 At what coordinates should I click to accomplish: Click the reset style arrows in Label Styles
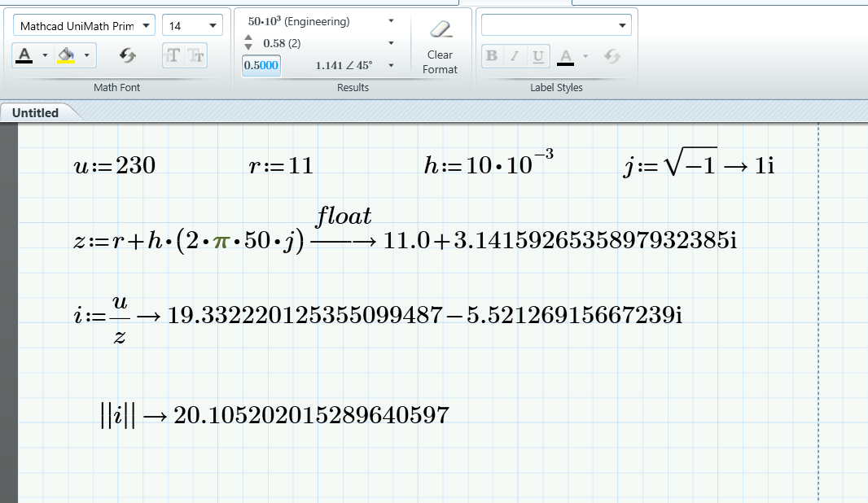(612, 56)
